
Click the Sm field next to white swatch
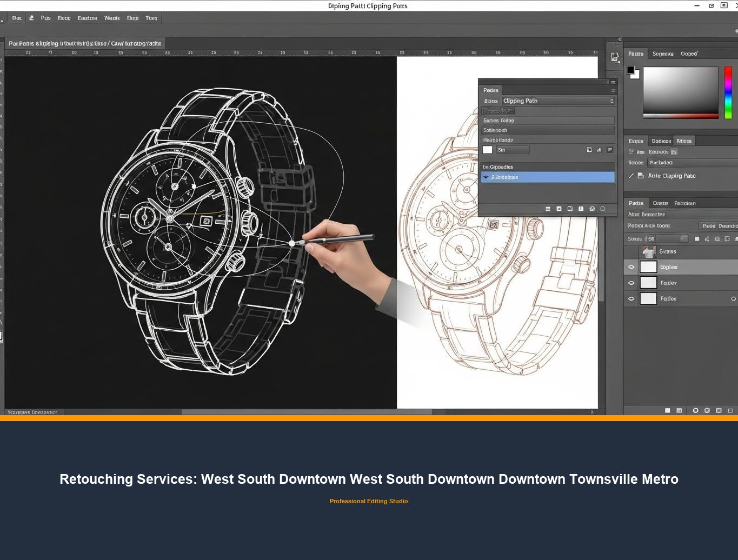[x=513, y=150]
